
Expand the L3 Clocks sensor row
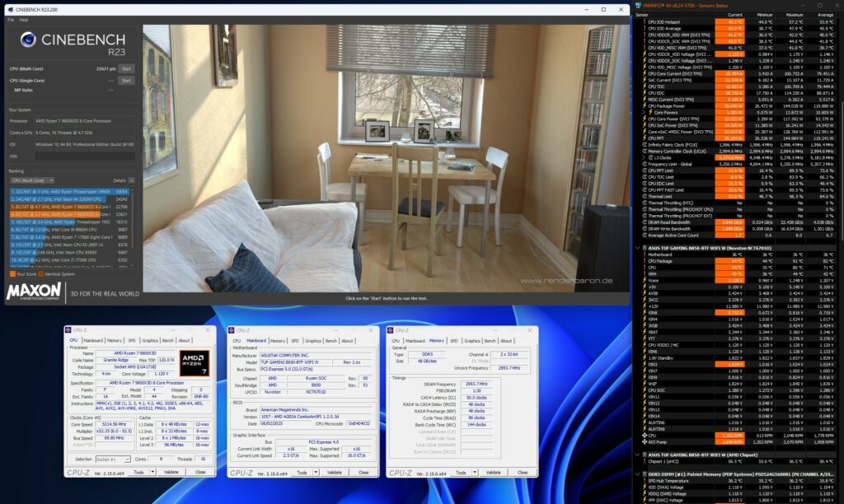pos(645,157)
